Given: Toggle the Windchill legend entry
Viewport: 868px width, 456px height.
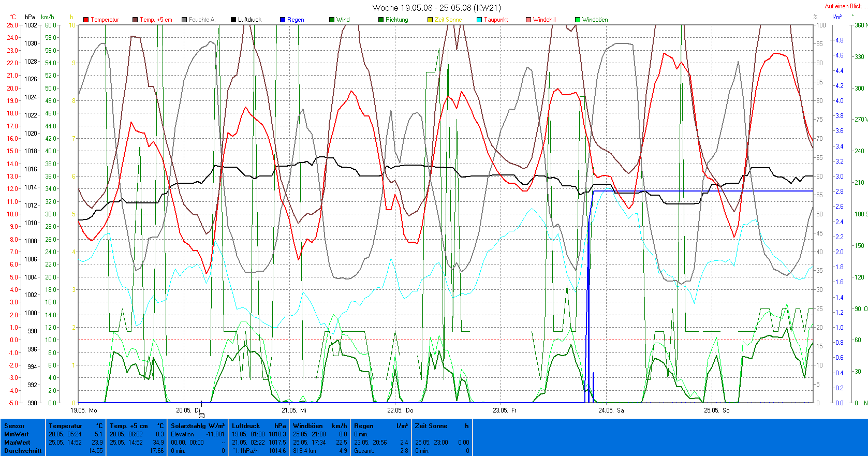Looking at the screenshot, I should [x=543, y=20].
